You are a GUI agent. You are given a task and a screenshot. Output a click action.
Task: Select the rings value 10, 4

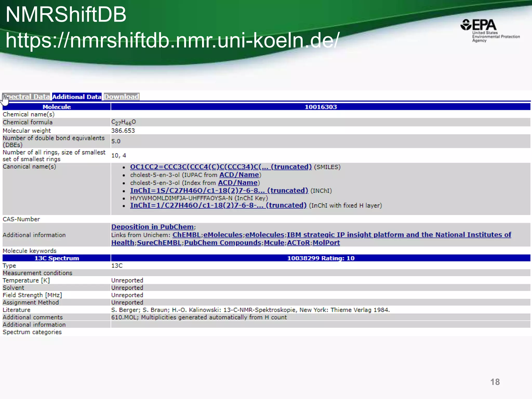pos(119,155)
